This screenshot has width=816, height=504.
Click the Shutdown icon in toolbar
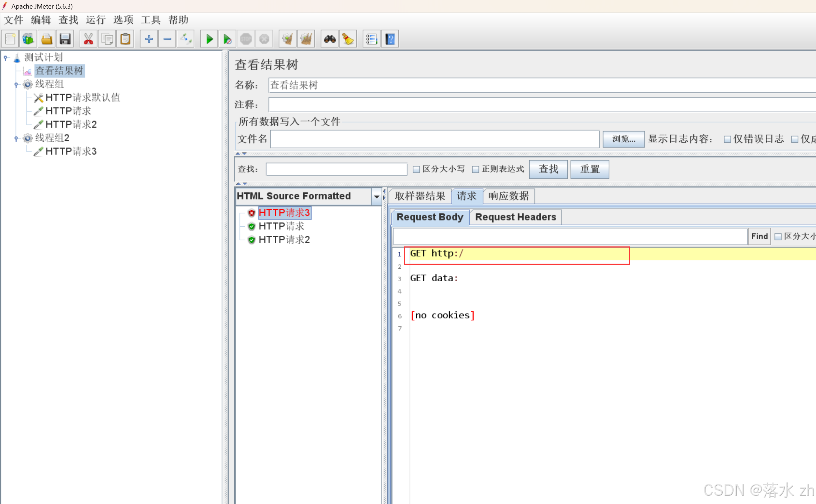pos(264,39)
